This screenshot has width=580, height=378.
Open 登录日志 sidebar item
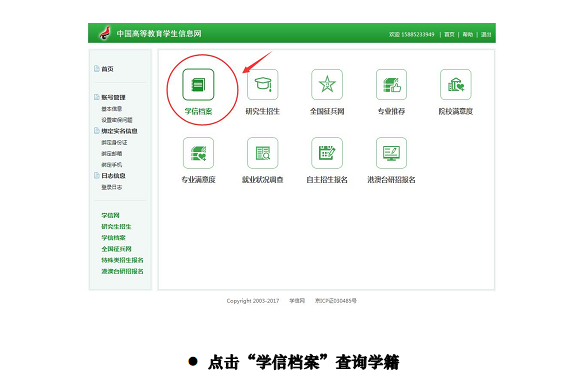pos(112,187)
